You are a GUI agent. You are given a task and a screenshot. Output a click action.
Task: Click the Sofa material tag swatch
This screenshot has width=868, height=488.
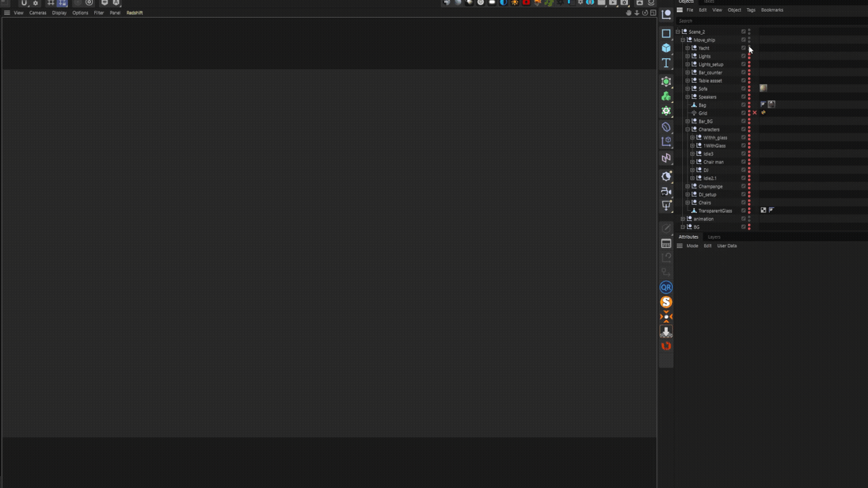point(763,88)
